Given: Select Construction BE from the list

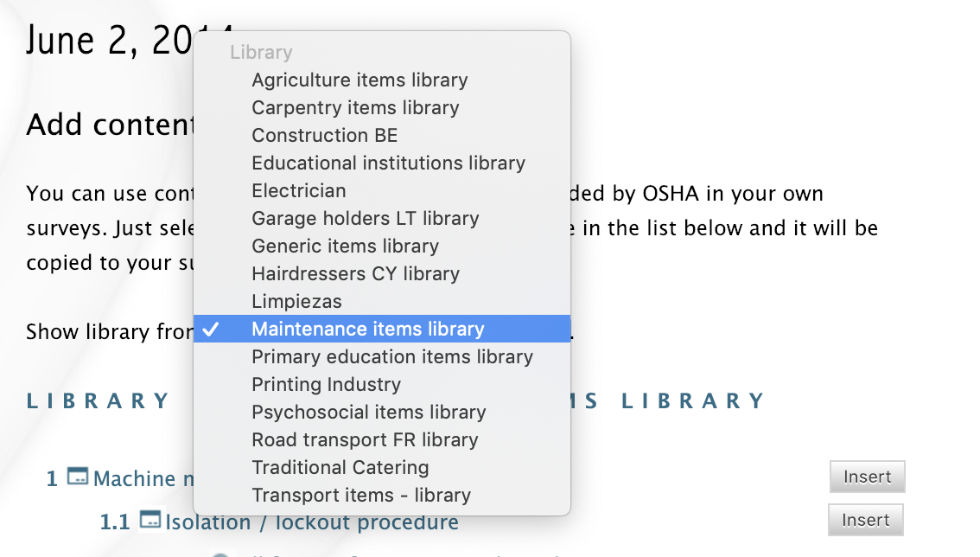Looking at the screenshot, I should tap(324, 136).
